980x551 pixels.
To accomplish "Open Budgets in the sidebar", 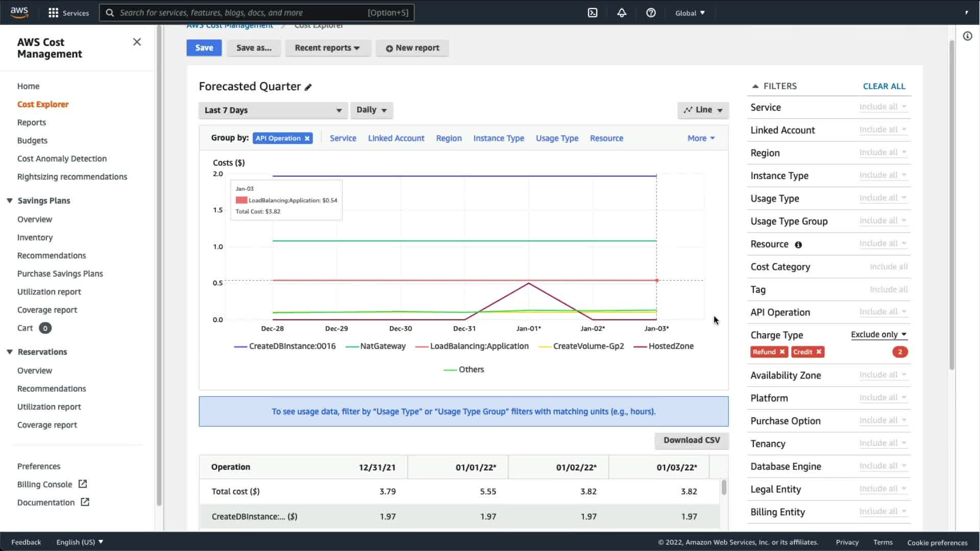I will tap(32, 140).
